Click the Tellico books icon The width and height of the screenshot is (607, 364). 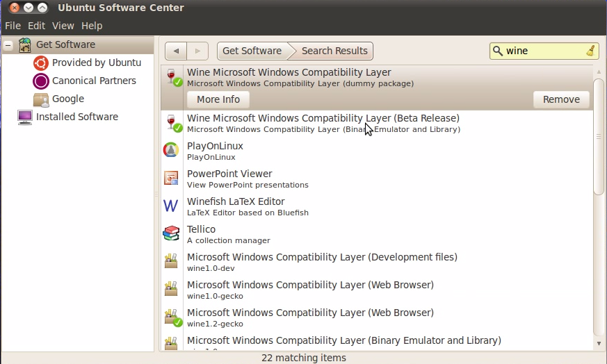tap(171, 233)
